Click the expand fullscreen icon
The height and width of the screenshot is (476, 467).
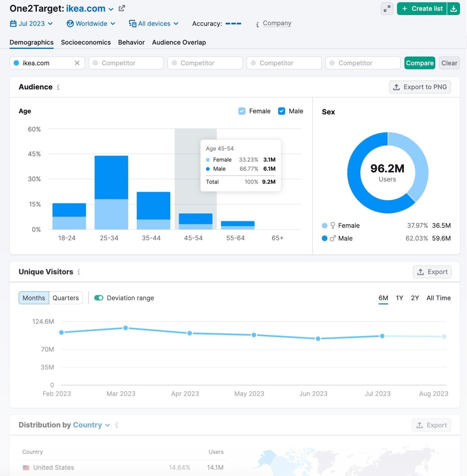387,9
